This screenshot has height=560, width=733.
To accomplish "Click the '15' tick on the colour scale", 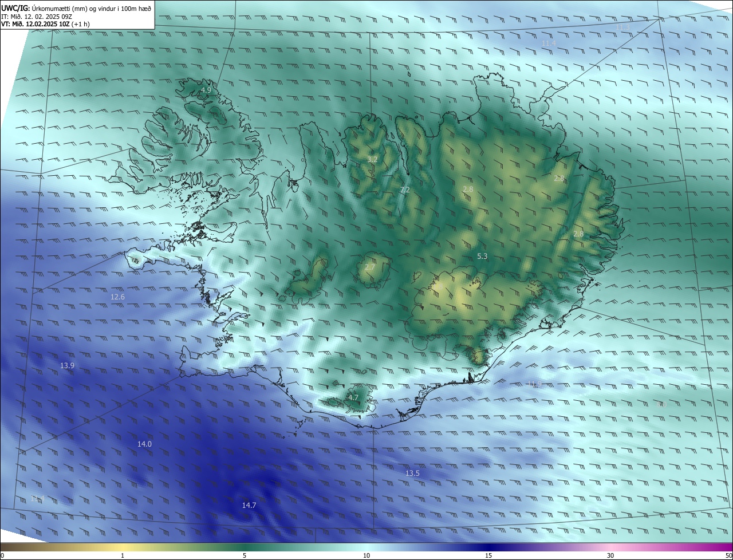I will coord(488,555).
